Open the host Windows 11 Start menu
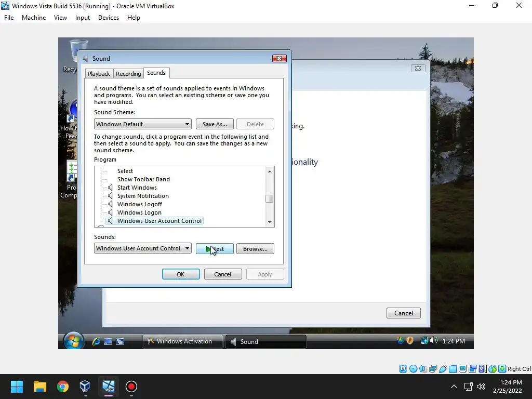The image size is (532, 399). 17,387
